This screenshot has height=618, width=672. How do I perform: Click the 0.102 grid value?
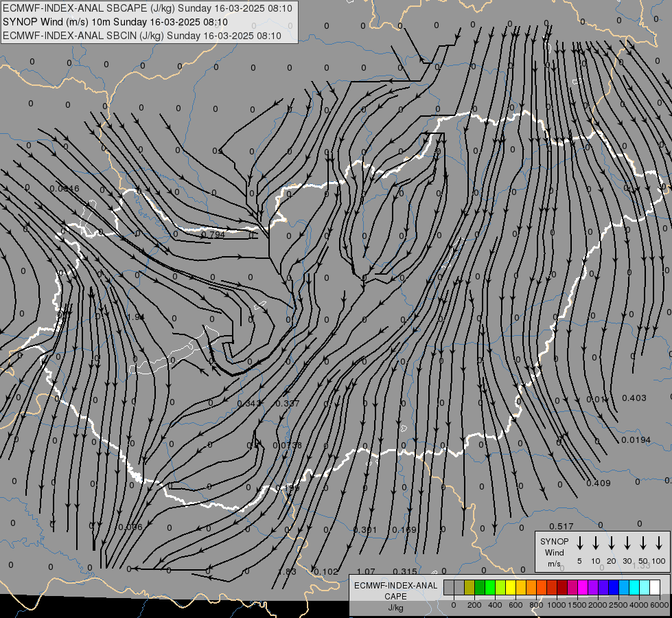pos(326,572)
